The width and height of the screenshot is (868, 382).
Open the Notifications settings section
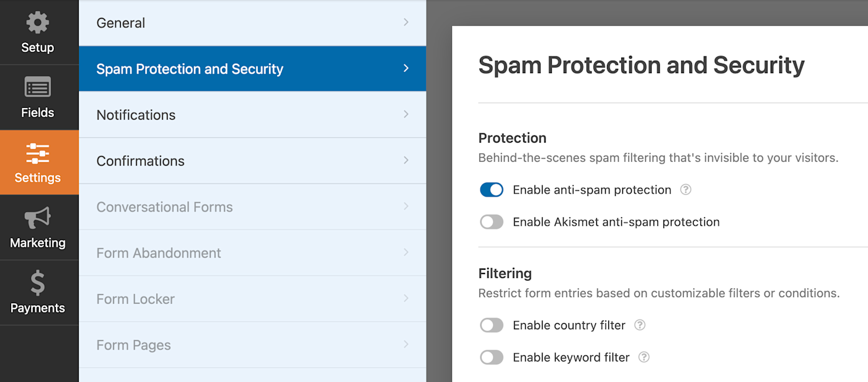pos(136,115)
